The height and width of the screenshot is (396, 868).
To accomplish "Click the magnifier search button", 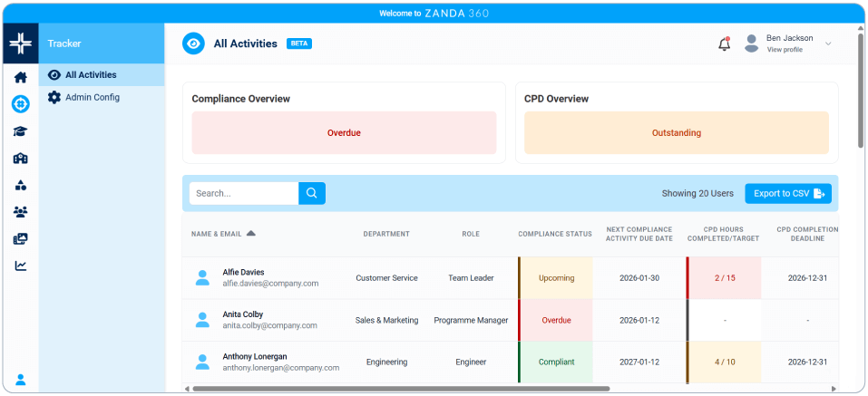I will coord(311,193).
